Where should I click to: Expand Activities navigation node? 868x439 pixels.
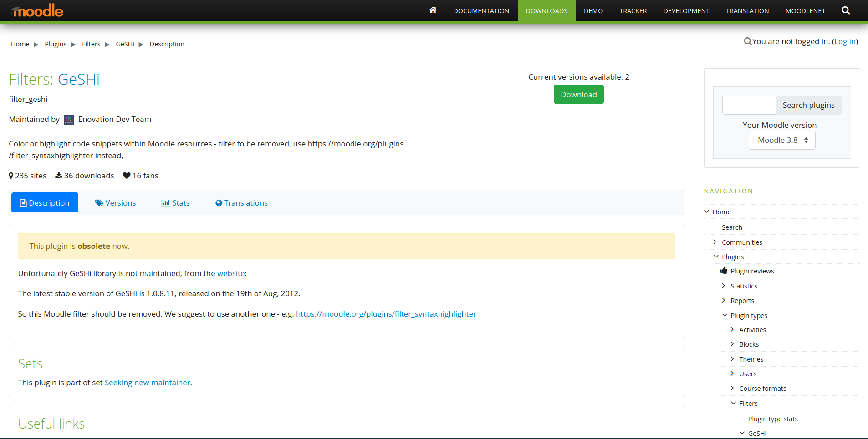[x=732, y=329]
